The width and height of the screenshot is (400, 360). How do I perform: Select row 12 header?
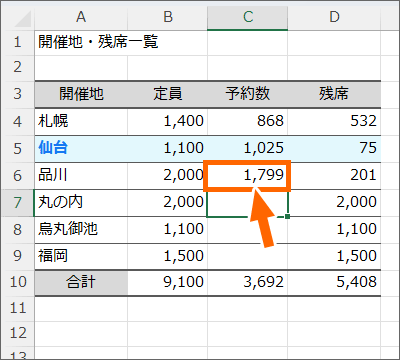[x=17, y=334]
